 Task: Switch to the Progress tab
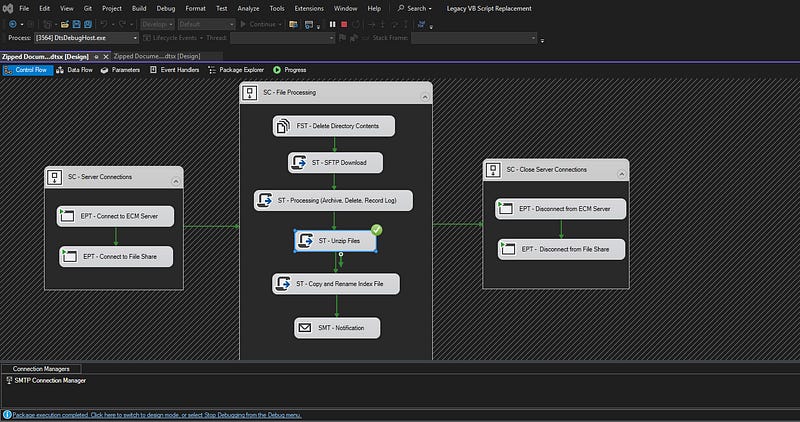coord(292,70)
